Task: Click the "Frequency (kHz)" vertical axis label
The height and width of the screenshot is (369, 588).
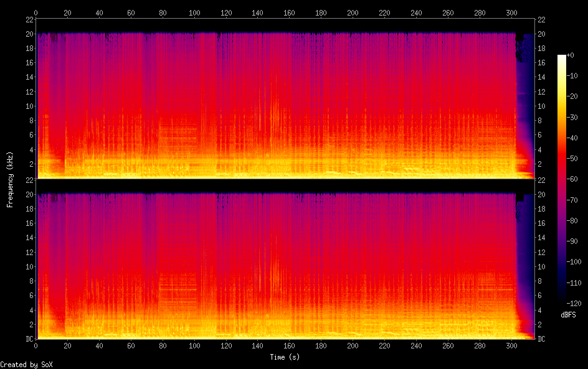Action: (x=10, y=179)
